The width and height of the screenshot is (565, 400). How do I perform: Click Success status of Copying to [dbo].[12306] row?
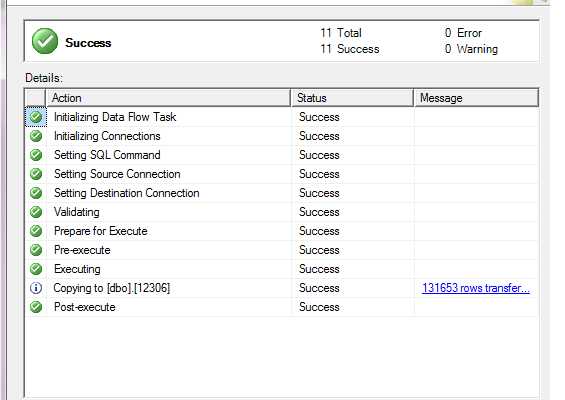pyautogui.click(x=319, y=288)
